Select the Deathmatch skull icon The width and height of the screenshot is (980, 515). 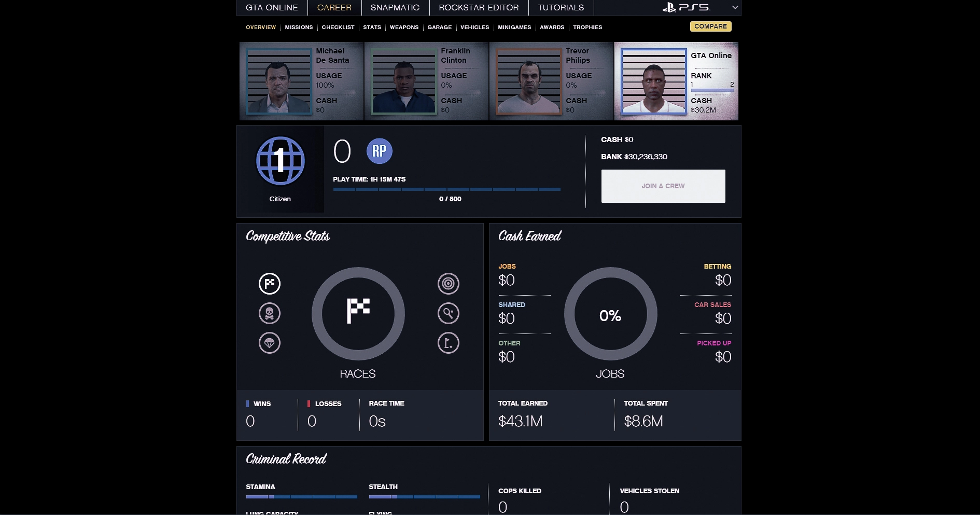pos(270,313)
